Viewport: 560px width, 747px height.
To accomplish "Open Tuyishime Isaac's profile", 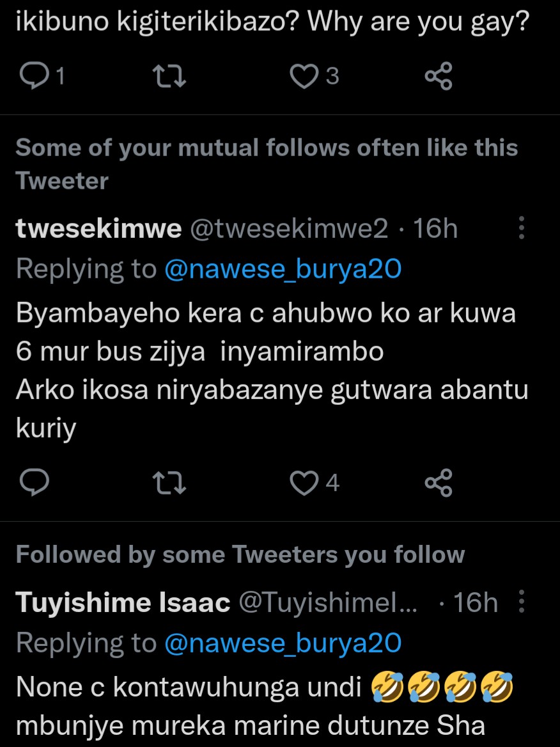I will pyautogui.click(x=123, y=602).
